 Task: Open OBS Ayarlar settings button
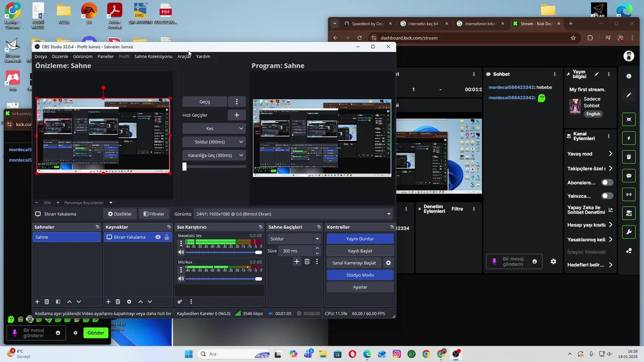360,287
